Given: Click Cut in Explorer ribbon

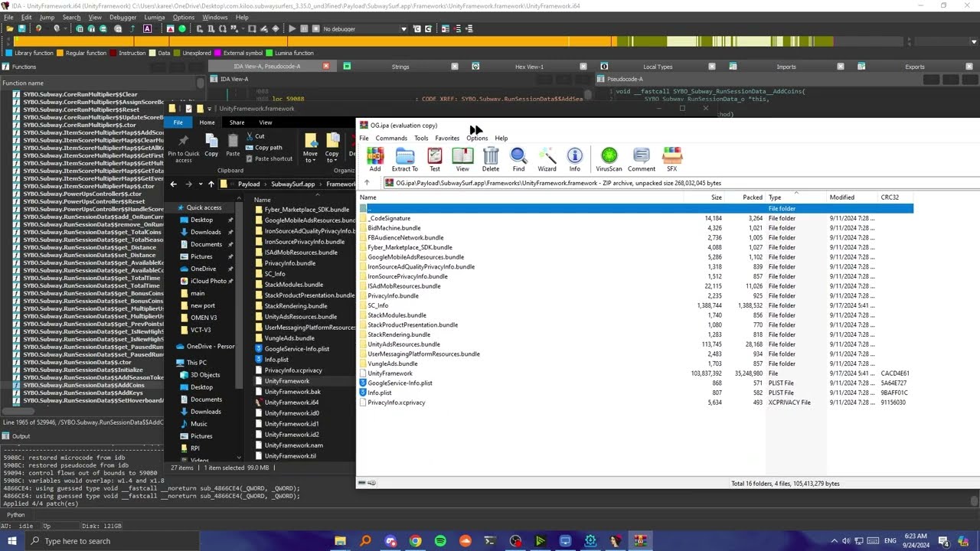Looking at the screenshot, I should click(x=255, y=136).
